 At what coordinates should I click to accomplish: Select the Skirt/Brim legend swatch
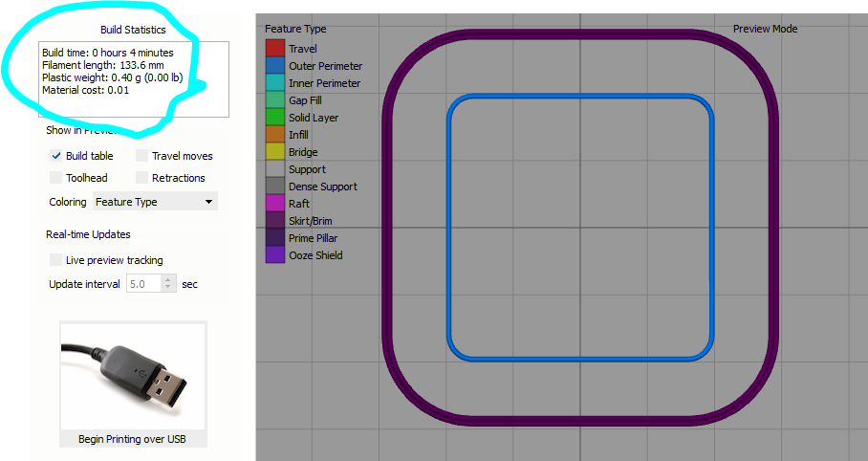coord(274,221)
